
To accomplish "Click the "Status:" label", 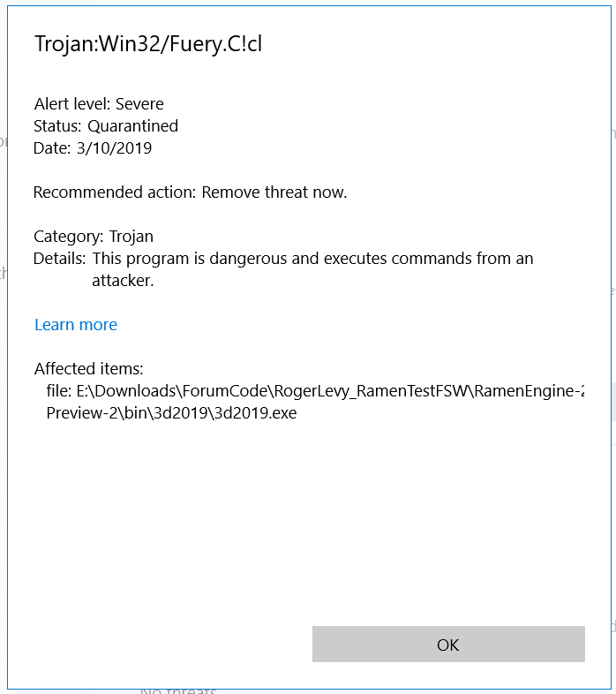I will coord(58,126).
